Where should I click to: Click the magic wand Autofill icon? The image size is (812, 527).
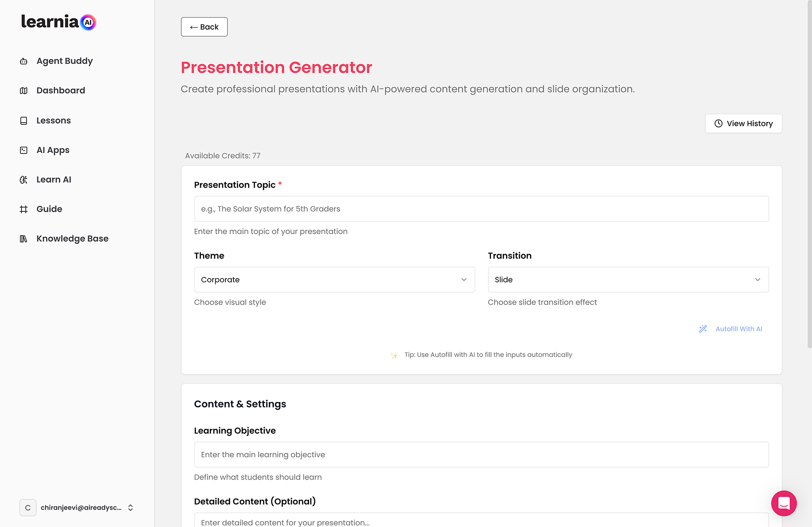(703, 329)
